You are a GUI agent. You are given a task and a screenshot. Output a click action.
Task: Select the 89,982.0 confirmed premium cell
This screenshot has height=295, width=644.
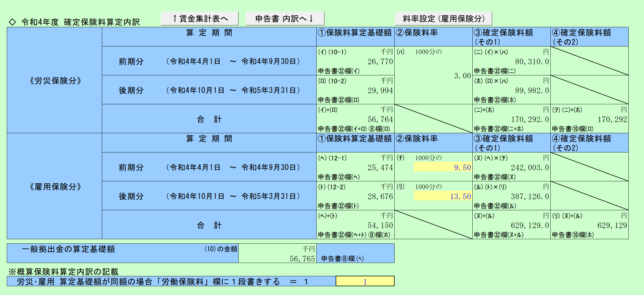[532, 90]
